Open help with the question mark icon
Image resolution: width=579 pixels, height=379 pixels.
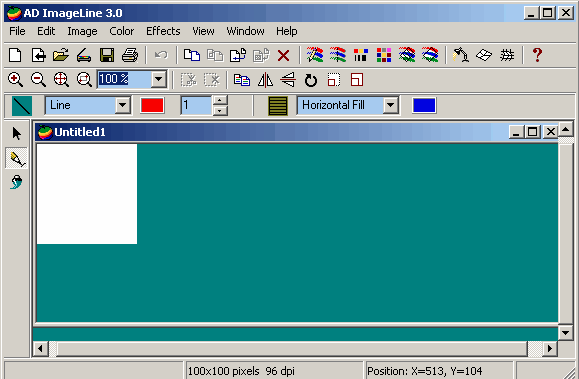point(537,55)
